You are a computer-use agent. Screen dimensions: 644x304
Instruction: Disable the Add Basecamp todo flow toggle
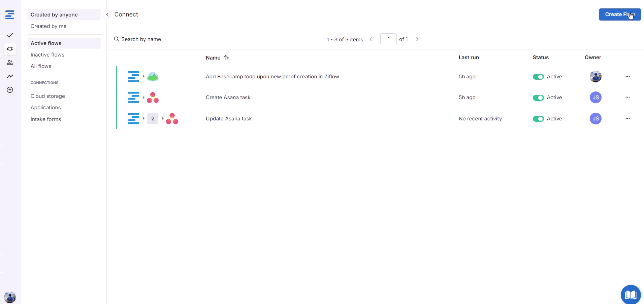coord(538,77)
